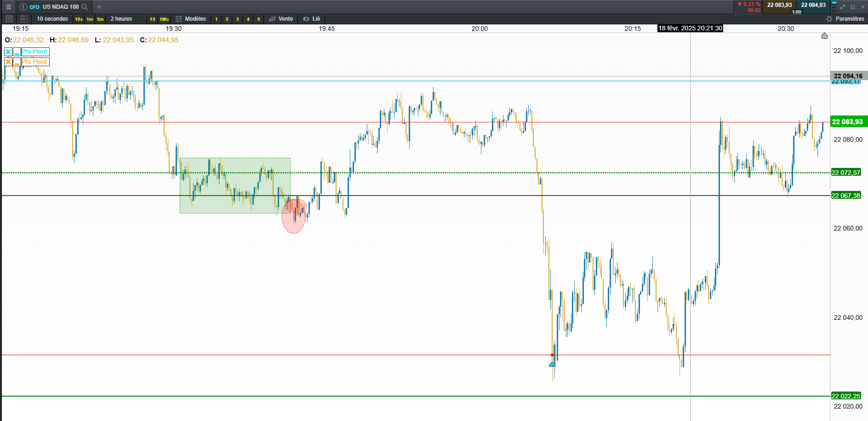The image size is (868, 421).
Task: Open the hamburger main menu
Action: pos(8,7)
